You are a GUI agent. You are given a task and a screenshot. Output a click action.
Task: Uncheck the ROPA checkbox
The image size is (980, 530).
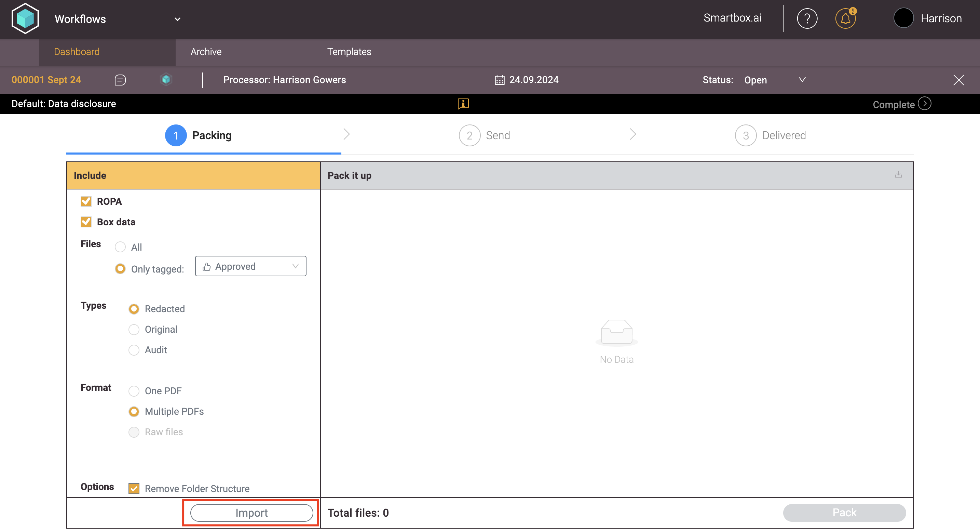[x=86, y=201]
